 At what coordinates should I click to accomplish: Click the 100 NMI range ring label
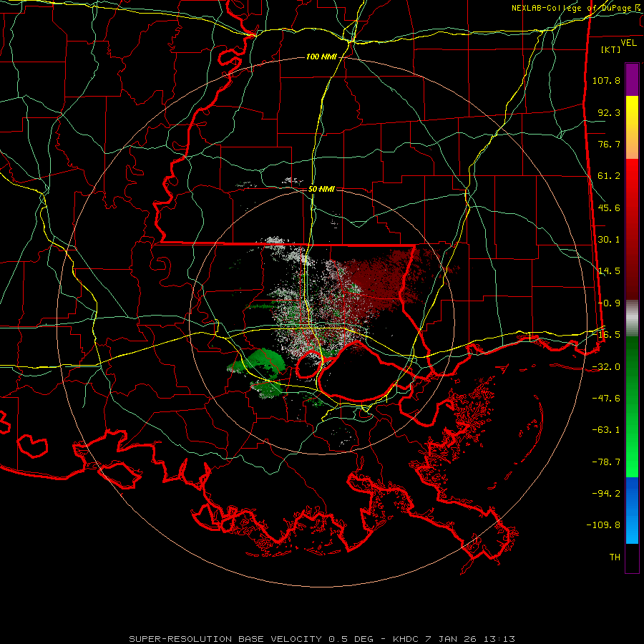[x=321, y=57]
